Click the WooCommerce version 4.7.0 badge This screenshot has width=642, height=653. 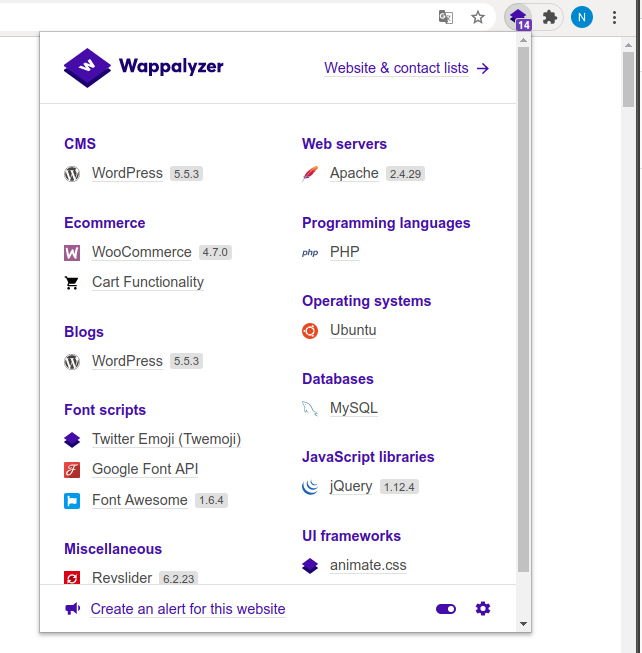pyautogui.click(x=215, y=252)
